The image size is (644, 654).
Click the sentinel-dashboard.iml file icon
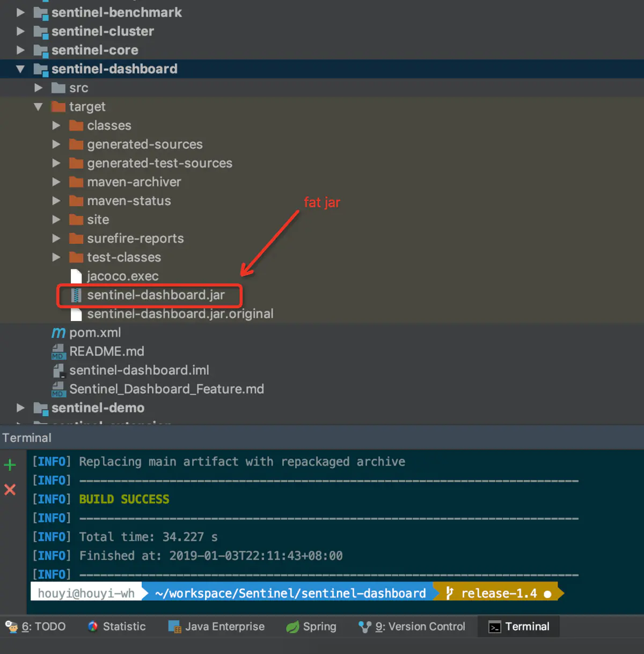[x=58, y=370]
